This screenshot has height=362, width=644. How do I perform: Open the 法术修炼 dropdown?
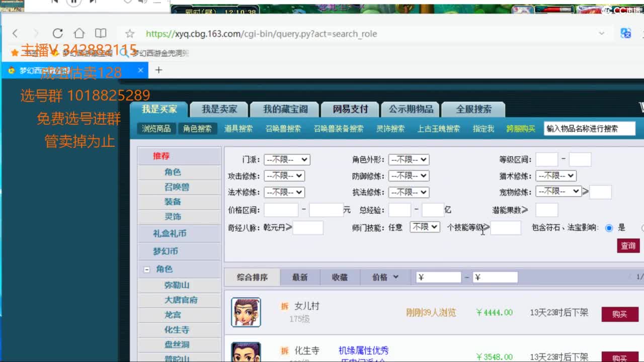coord(284,192)
